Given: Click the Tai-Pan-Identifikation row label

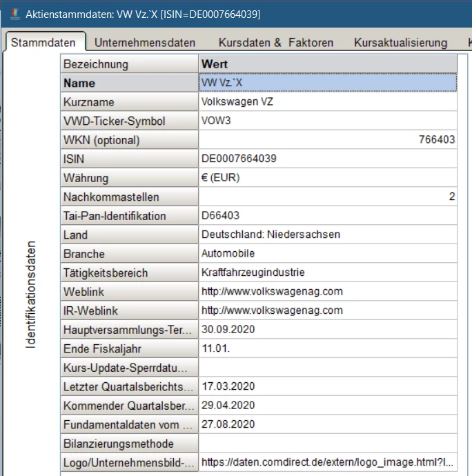Looking at the screenshot, I should 130,216.
